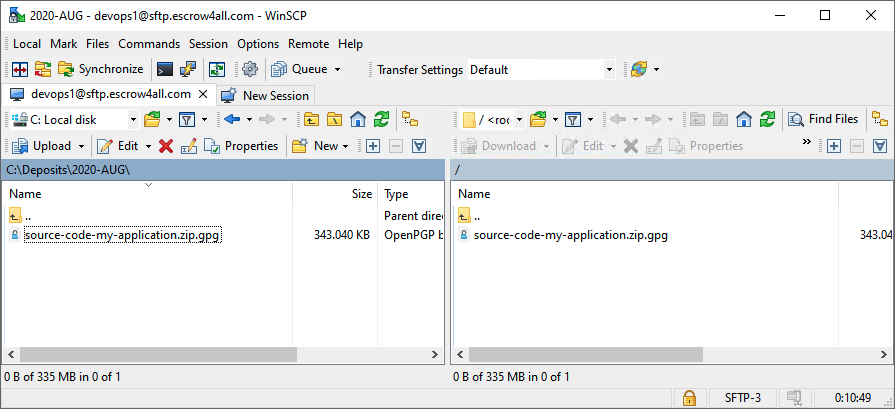
Task: Click the status bar padlock icon
Action: (x=690, y=397)
